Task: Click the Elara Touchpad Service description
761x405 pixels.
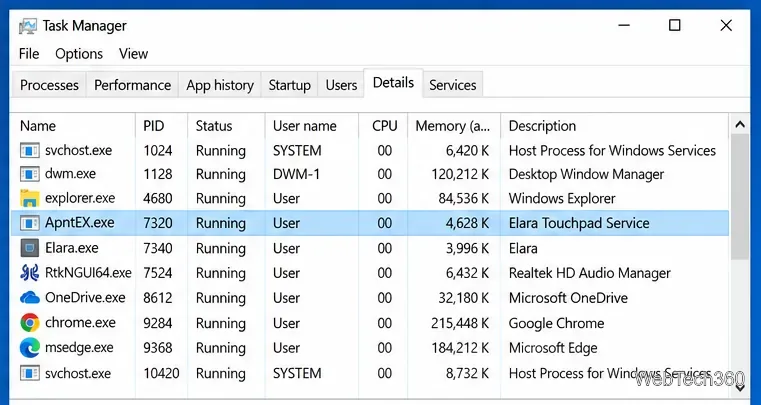Action: tap(579, 223)
